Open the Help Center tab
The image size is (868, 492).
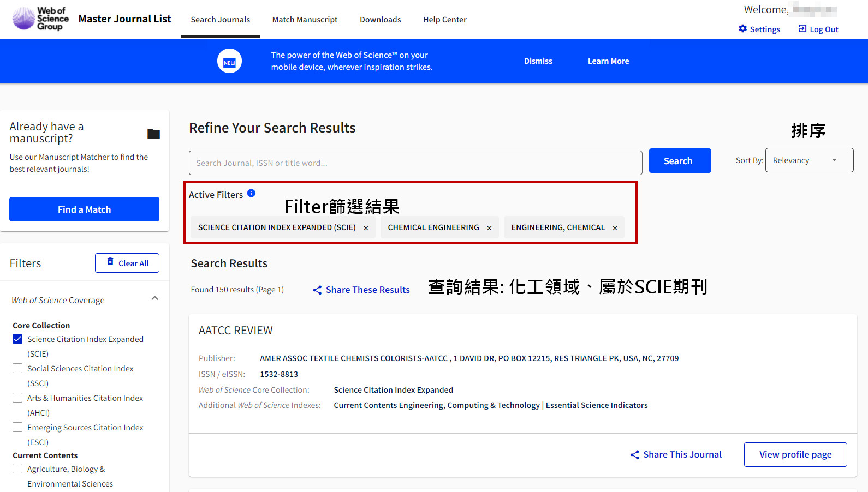click(x=445, y=20)
